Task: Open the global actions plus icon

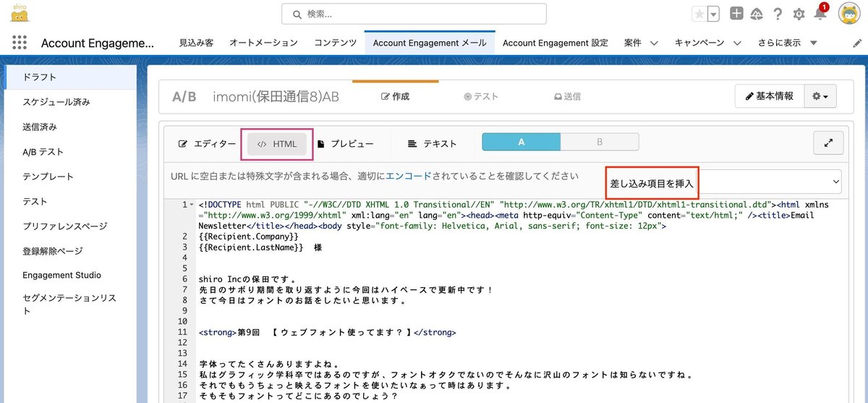Action: point(736,14)
